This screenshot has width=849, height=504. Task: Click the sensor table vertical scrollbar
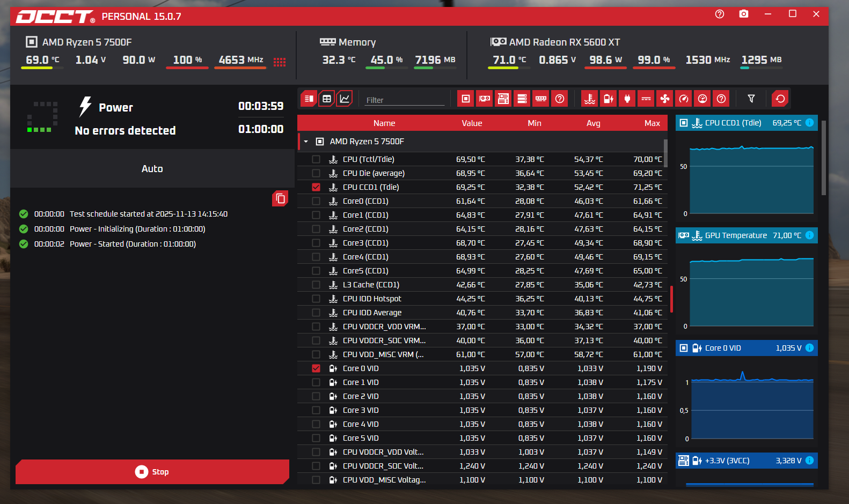[x=665, y=153]
